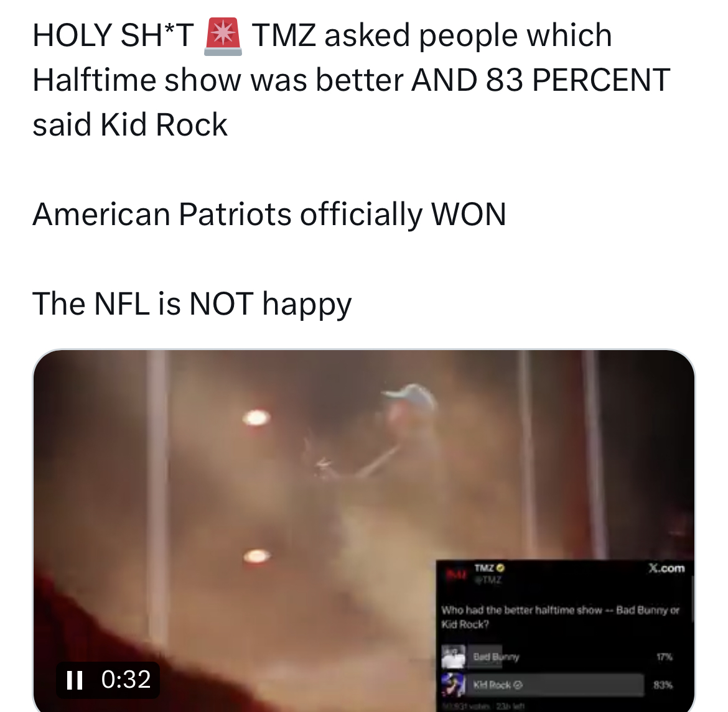Click the votes and time left text
The height and width of the screenshot is (712, 728).
click(x=483, y=706)
